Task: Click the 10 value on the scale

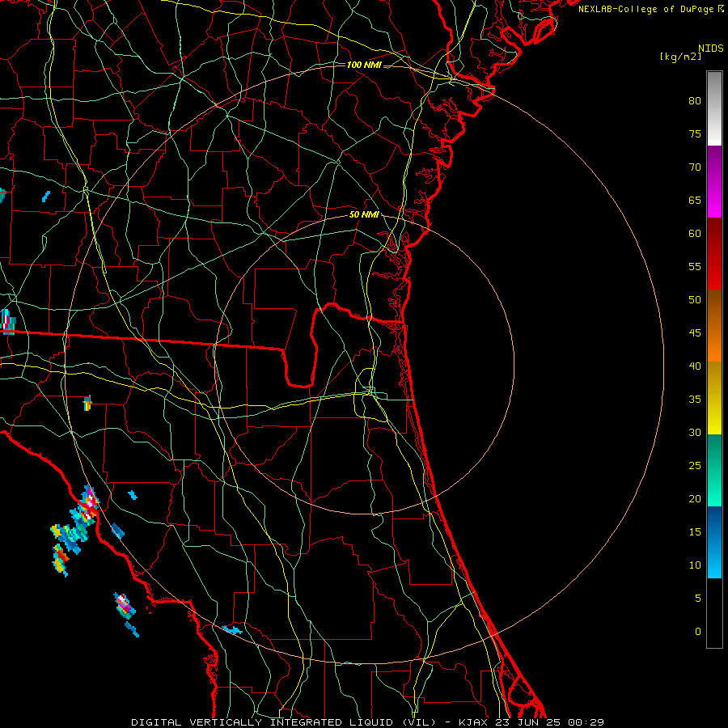Action: (695, 565)
